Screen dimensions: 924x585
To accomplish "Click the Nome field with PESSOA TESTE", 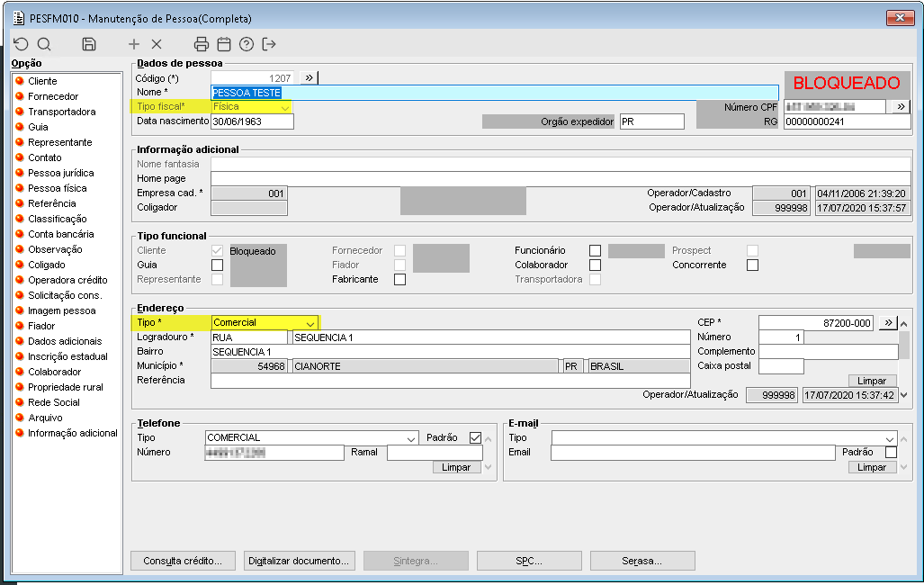I will tap(495, 93).
